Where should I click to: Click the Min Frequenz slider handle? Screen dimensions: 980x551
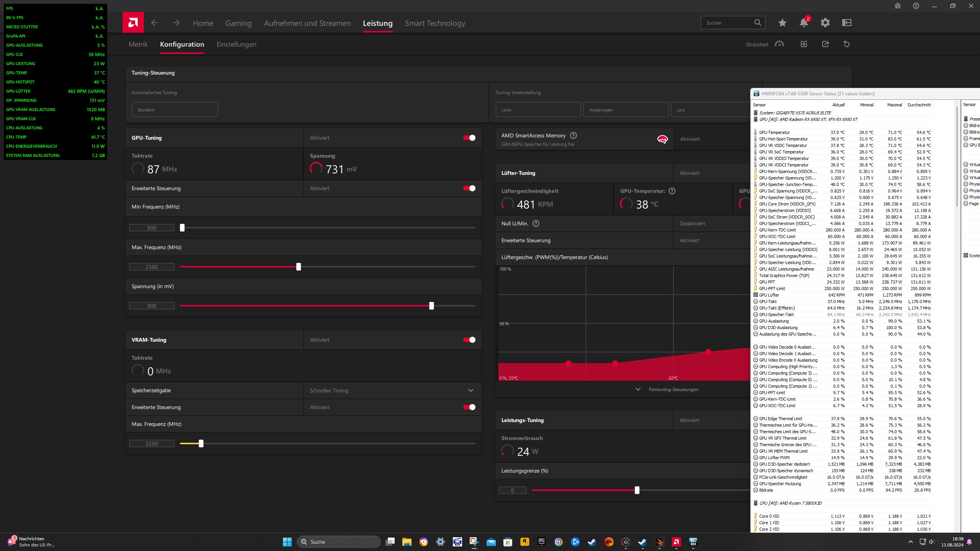point(182,228)
